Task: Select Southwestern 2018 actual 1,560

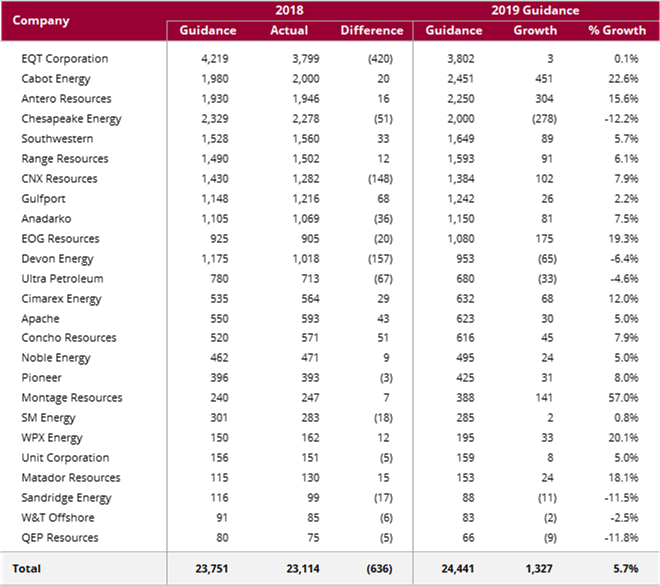Action: pos(306,139)
